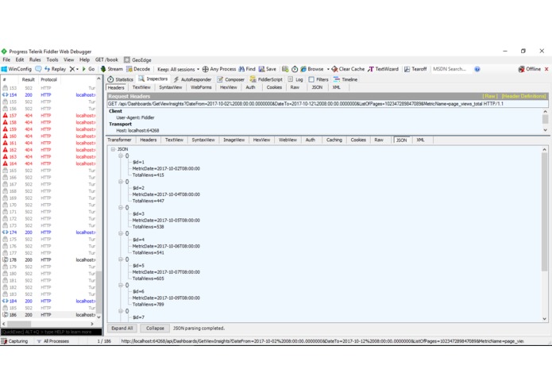Select session 154 in the list
The width and height of the screenshot is (552, 392).
[x=48, y=95]
